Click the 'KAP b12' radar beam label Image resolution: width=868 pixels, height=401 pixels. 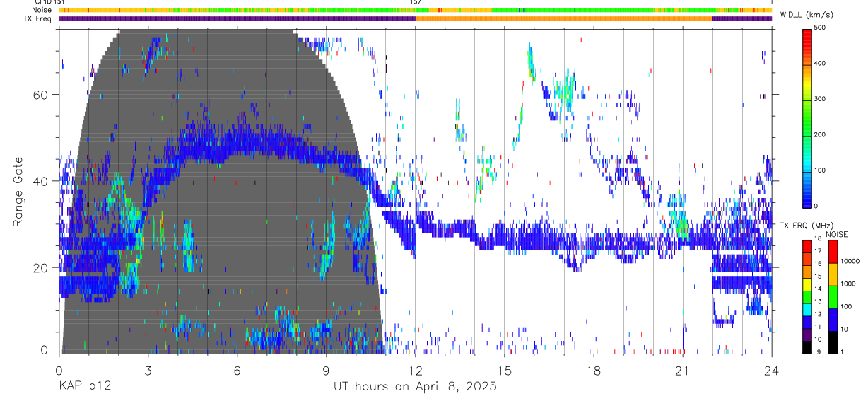pos(84,387)
